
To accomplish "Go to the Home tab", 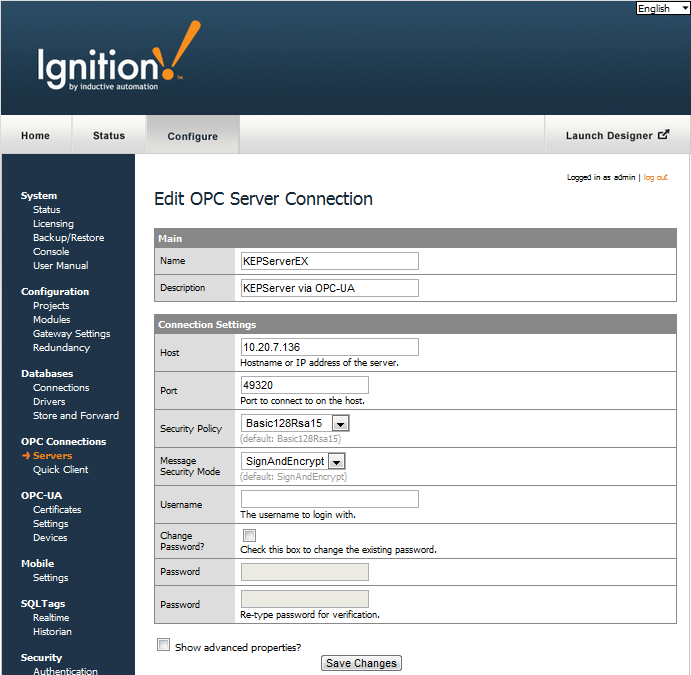I will point(35,135).
